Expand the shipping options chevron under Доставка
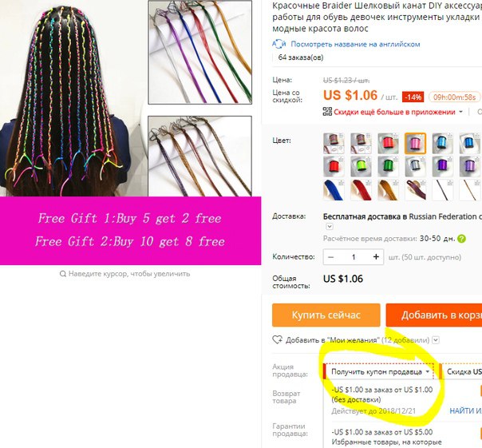482x448 pixels. pyautogui.click(x=330, y=227)
